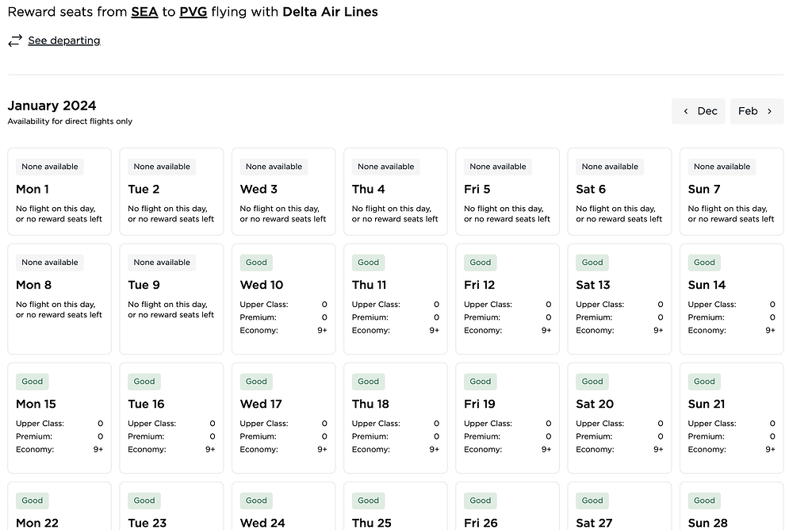Pick the Thu 18 date card
This screenshot has width=812, height=530.
[x=395, y=417]
